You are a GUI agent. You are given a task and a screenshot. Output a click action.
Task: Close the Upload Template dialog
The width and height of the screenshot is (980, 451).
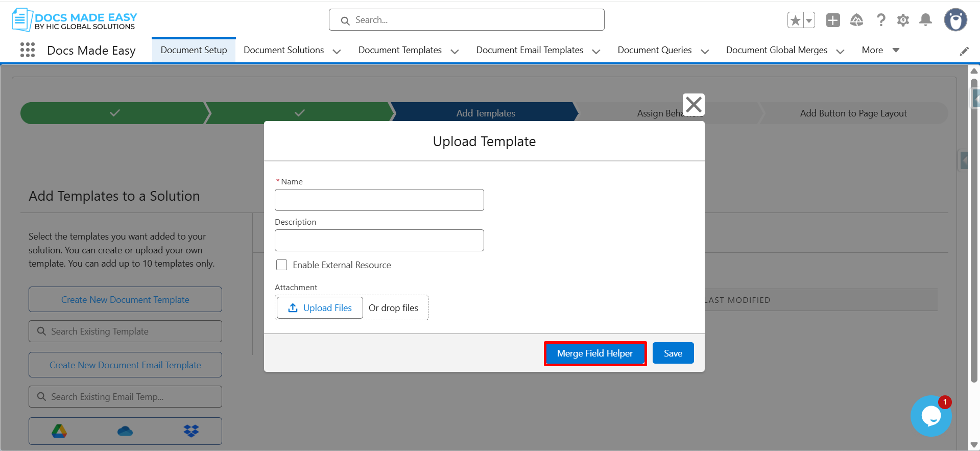[x=694, y=105]
